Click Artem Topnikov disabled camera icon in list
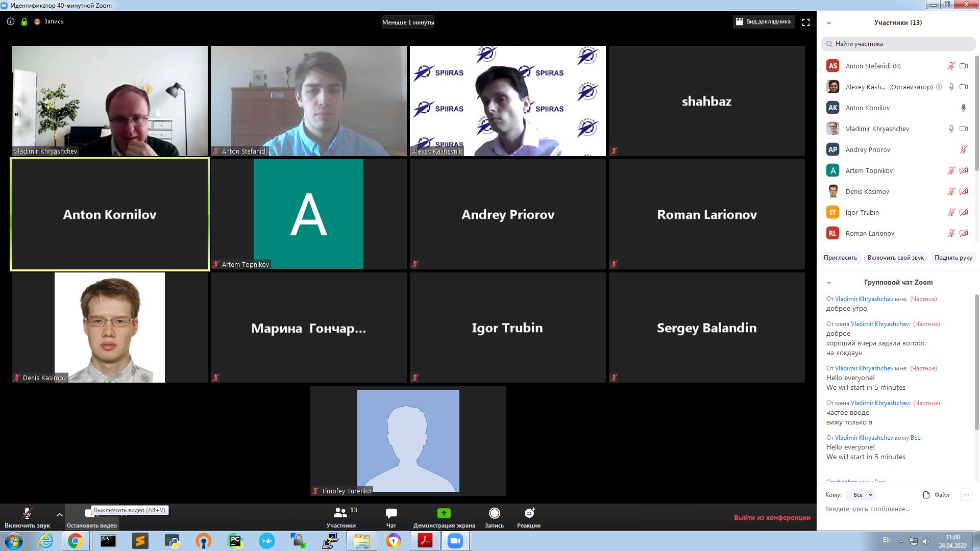This screenshot has height=551, width=980. click(x=964, y=170)
